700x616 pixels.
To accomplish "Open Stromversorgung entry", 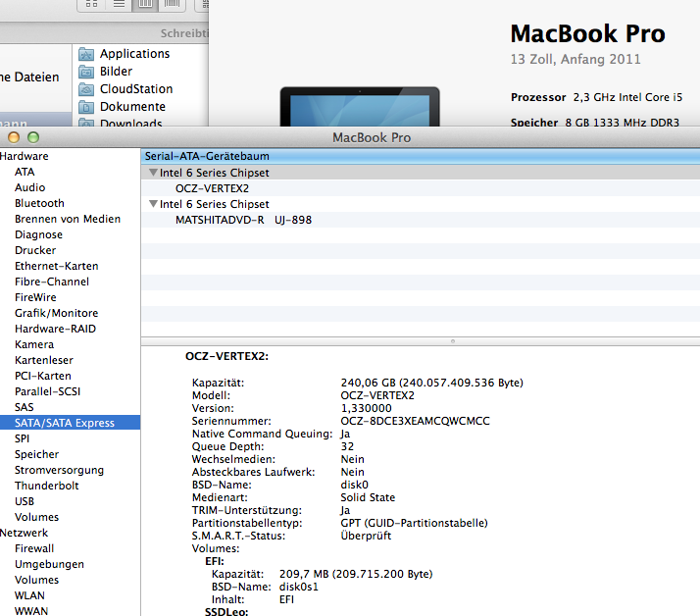I will coord(59,470).
